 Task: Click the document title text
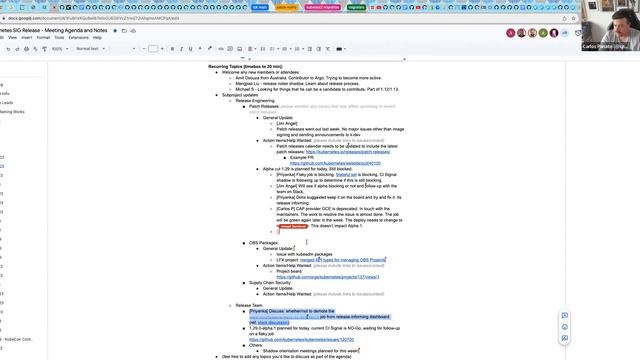point(53,31)
